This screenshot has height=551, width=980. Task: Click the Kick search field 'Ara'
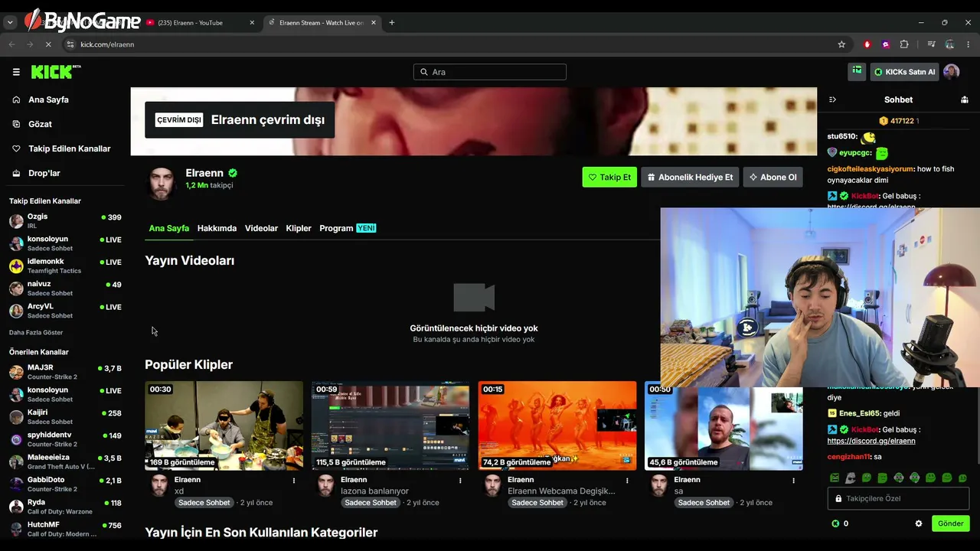pos(490,72)
